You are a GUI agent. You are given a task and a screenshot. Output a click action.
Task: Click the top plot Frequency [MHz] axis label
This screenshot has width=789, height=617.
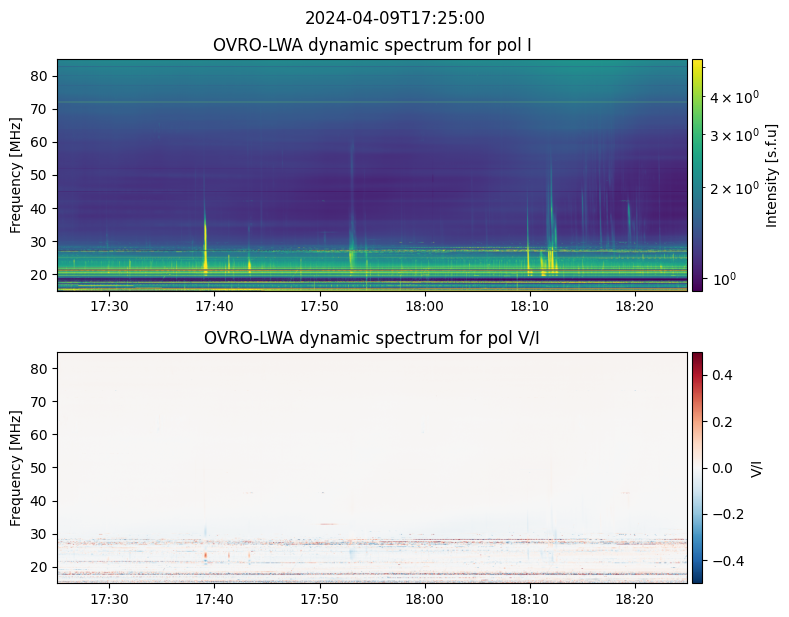[x=16, y=175]
